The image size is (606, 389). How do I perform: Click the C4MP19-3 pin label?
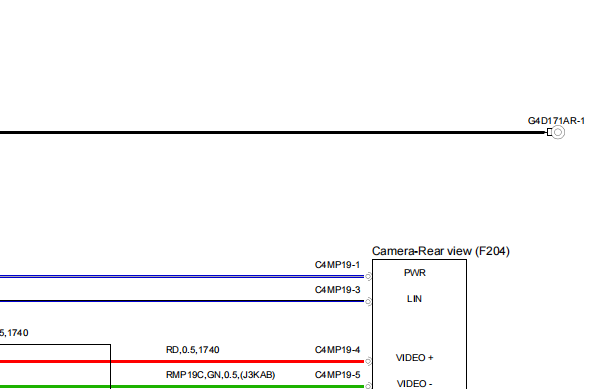[x=337, y=290]
